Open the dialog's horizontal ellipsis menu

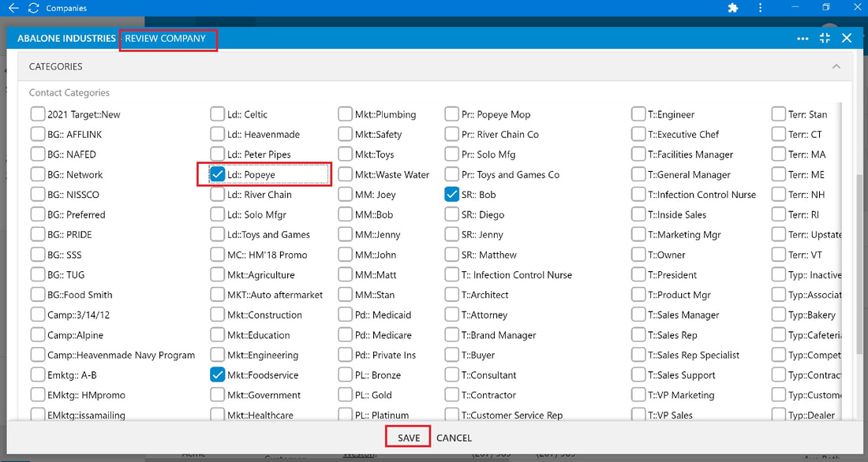(x=803, y=38)
